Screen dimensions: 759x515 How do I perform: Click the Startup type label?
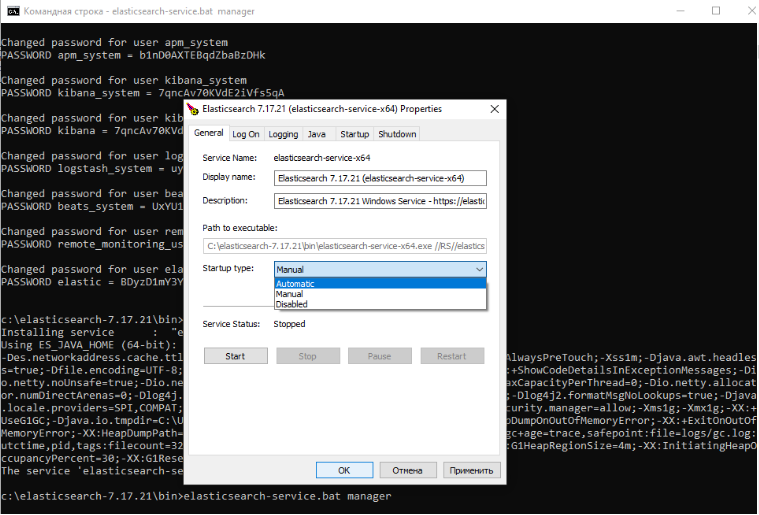(228, 268)
